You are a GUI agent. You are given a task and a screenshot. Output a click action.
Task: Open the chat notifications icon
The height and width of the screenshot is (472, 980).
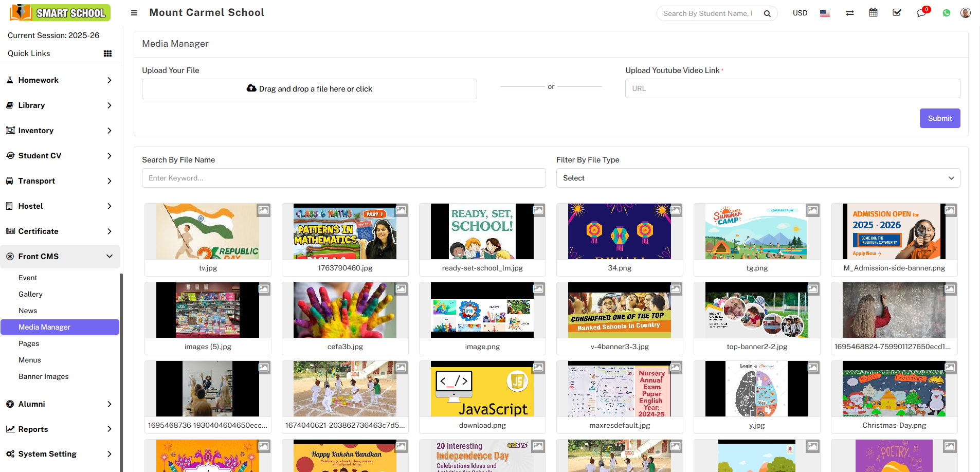tap(921, 13)
